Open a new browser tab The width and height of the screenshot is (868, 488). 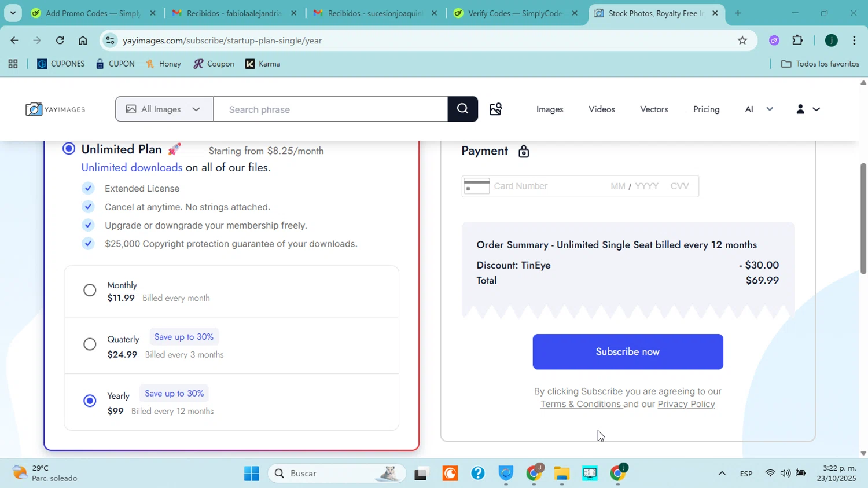[x=738, y=13]
